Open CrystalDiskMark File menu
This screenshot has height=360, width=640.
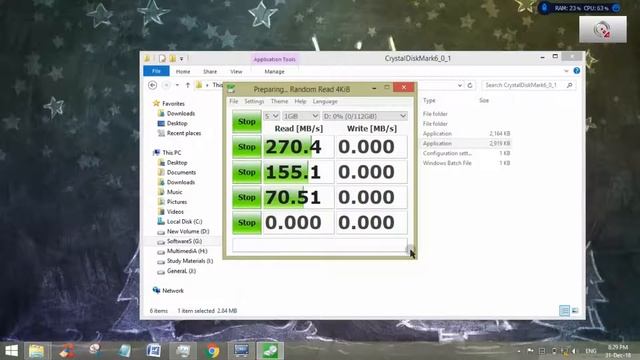coord(233,101)
